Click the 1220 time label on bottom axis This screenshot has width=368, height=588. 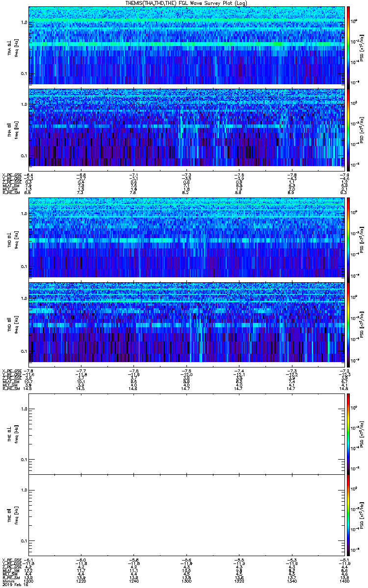click(81, 581)
